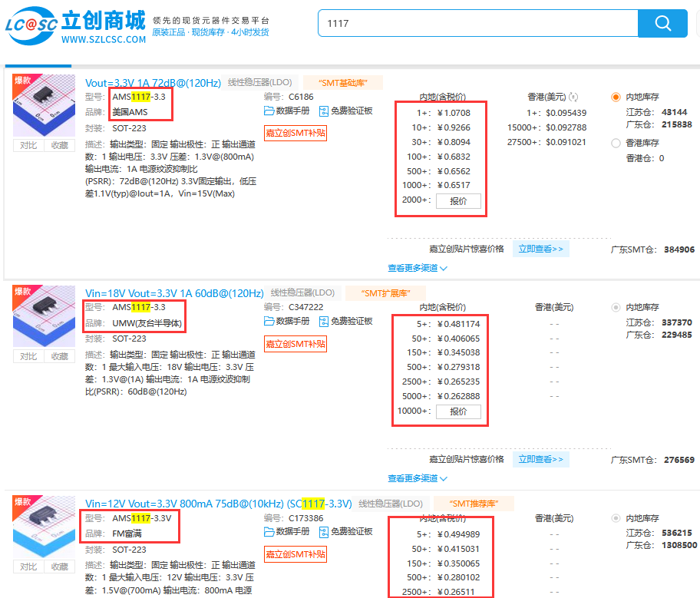This screenshot has height=598, width=700.
Task: Open datasheet icon for part C347222
Action: [269, 321]
